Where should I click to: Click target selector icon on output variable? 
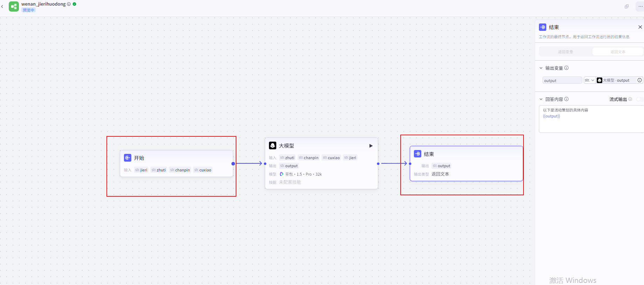click(x=639, y=80)
